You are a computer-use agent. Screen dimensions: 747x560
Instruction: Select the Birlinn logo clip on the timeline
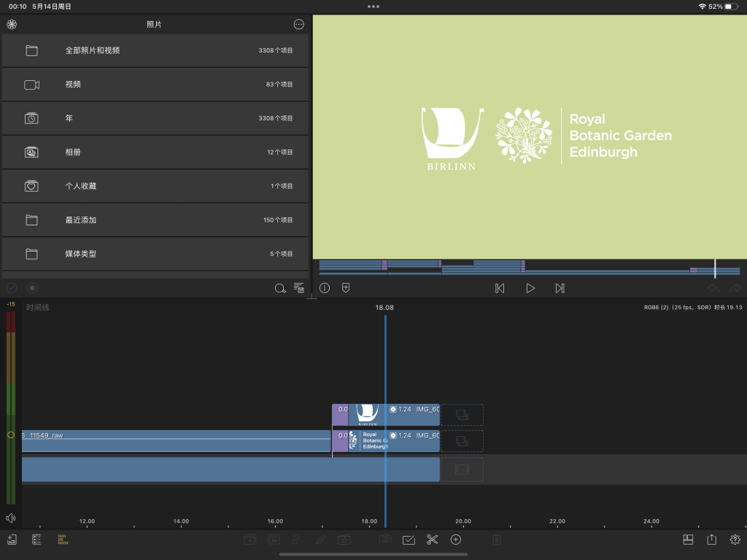click(394, 415)
